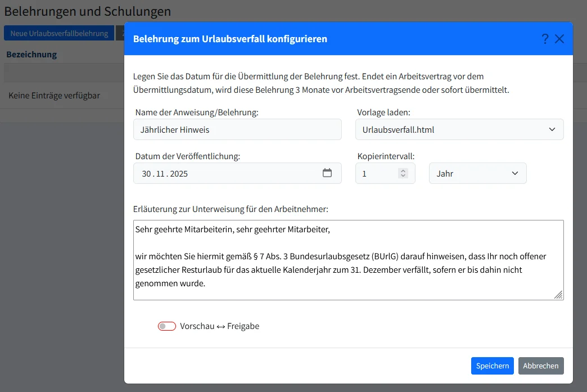Viewport: 587px width, 392px height.
Task: Click the resize grip of the explanation textarea
Action: point(558,294)
